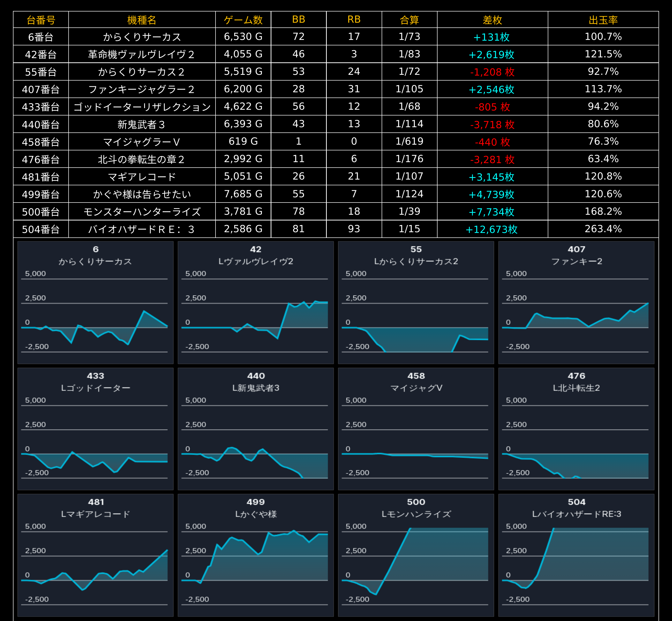Click the 499番台 table cell

[41, 194]
